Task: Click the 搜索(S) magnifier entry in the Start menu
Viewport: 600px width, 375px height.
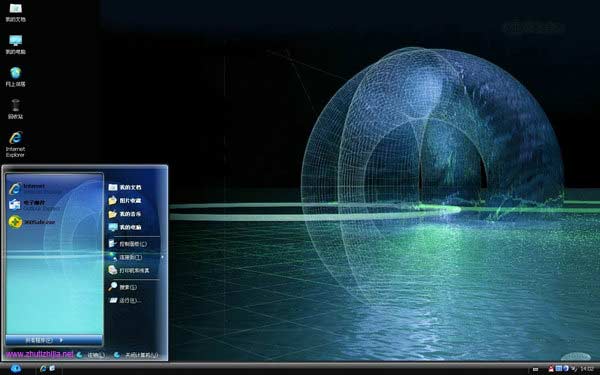Action: [123, 287]
